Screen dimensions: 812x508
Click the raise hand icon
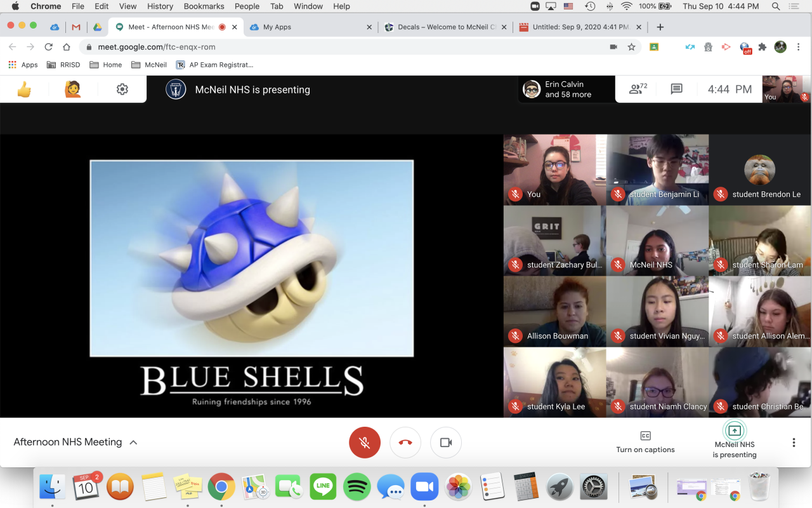(73, 90)
